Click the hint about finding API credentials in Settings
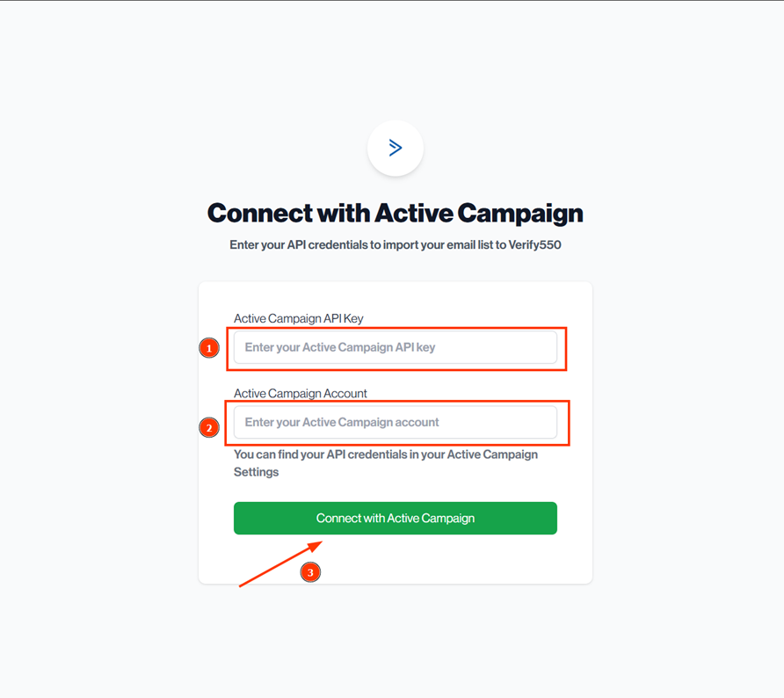784x698 pixels. 385,454
